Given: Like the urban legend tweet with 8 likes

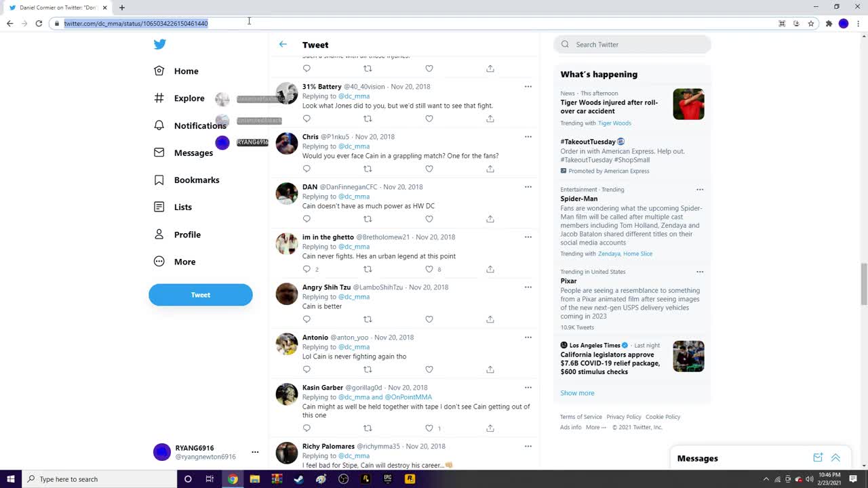Looking at the screenshot, I should click(x=429, y=269).
